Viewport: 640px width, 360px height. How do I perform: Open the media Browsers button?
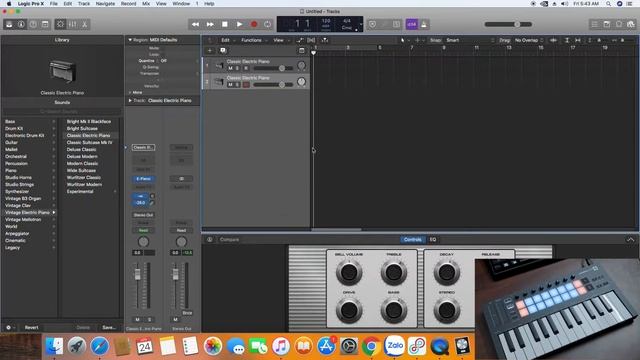click(631, 24)
